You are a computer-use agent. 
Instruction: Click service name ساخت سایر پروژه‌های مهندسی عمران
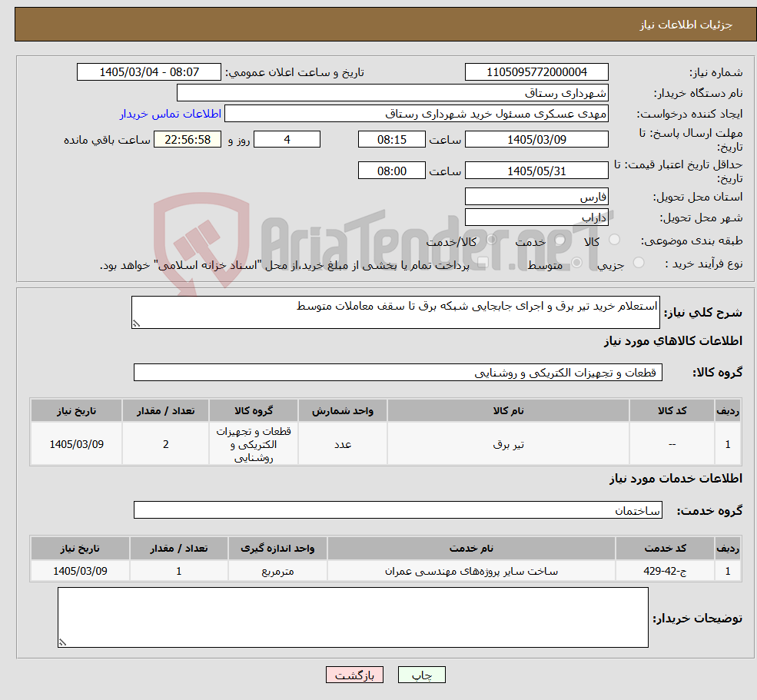pos(471,571)
